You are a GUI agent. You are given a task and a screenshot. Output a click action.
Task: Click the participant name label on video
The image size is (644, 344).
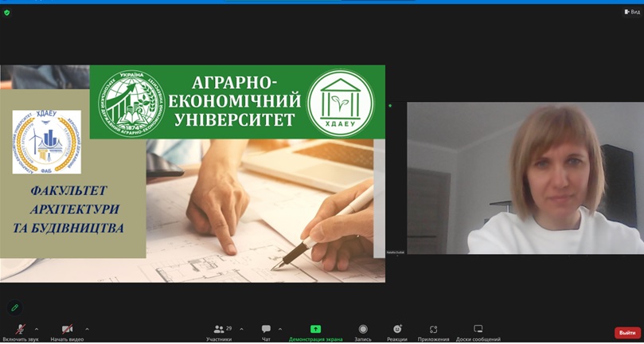(x=396, y=252)
